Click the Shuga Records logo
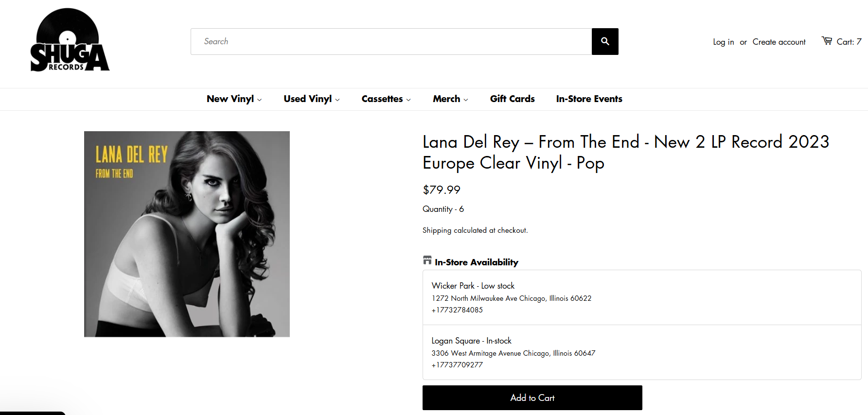 tap(70, 41)
